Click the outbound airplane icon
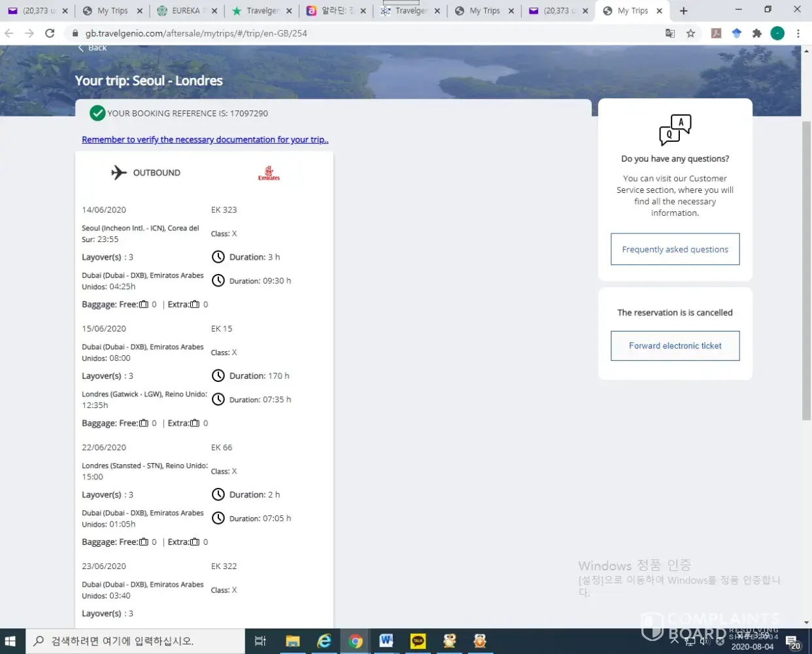 [x=118, y=173]
